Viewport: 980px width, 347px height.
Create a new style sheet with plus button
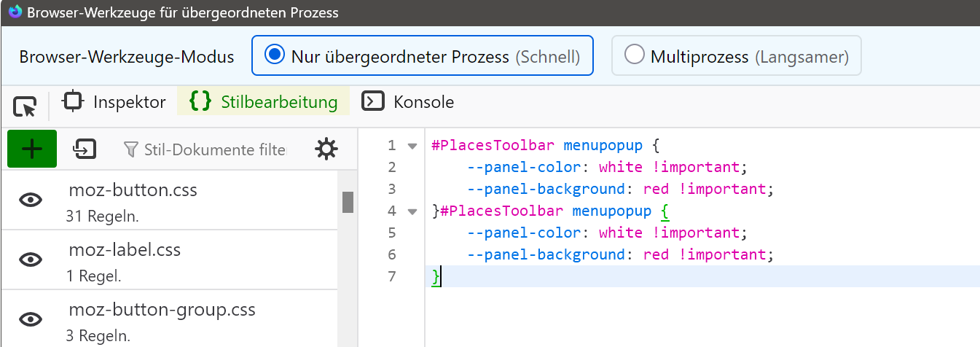pyautogui.click(x=32, y=149)
